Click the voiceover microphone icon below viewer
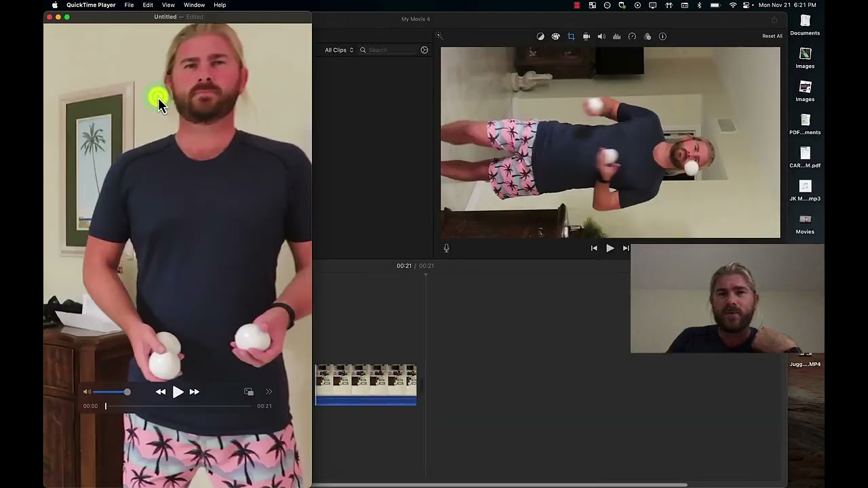 click(x=446, y=248)
